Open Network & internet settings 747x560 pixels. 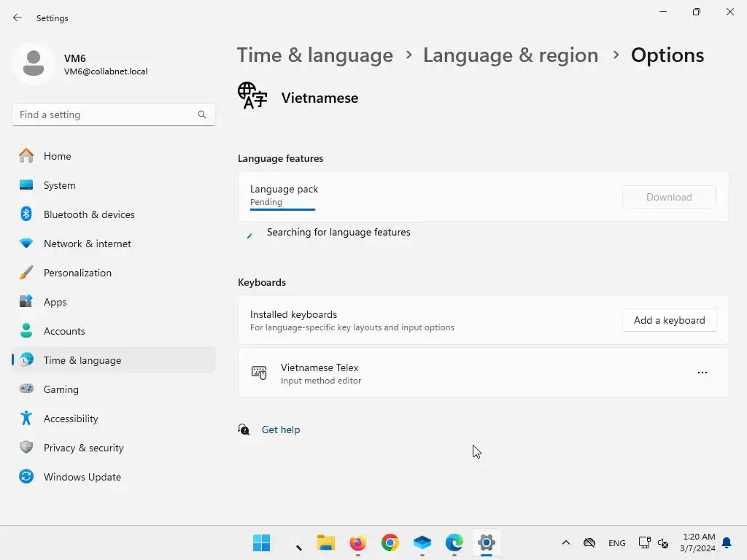coord(87,244)
